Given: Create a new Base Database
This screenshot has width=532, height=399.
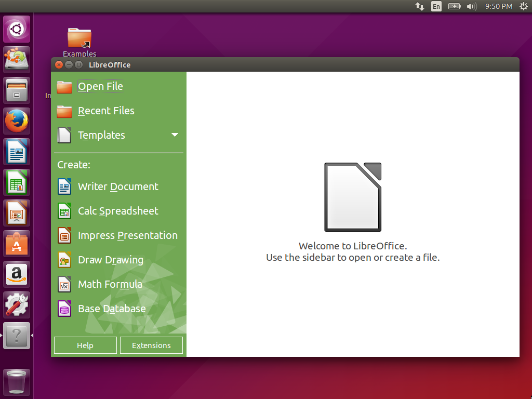Looking at the screenshot, I should [112, 309].
